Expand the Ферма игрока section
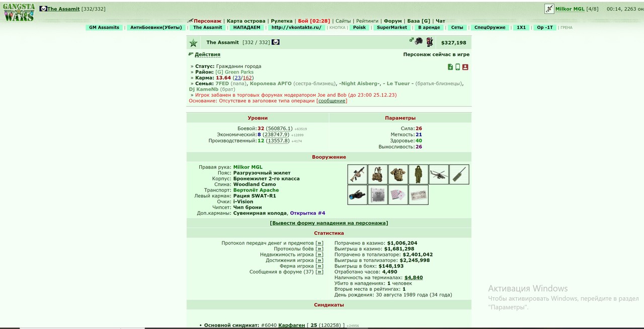The width and height of the screenshot is (644, 329). [x=319, y=266]
